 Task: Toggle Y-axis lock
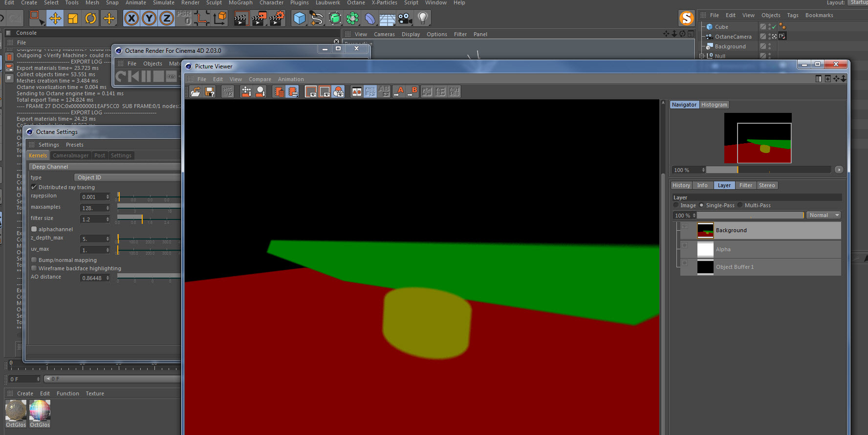149,19
